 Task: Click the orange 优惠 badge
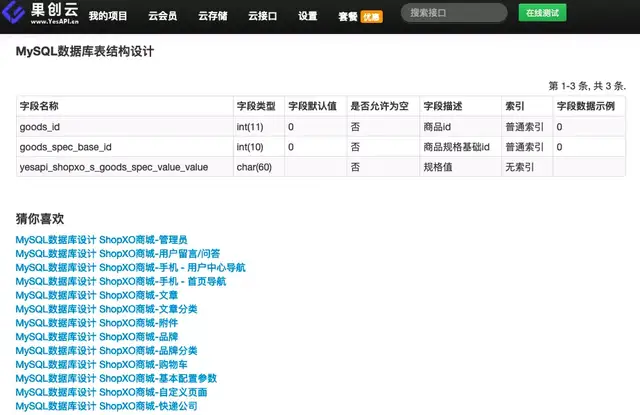pyautogui.click(x=371, y=17)
